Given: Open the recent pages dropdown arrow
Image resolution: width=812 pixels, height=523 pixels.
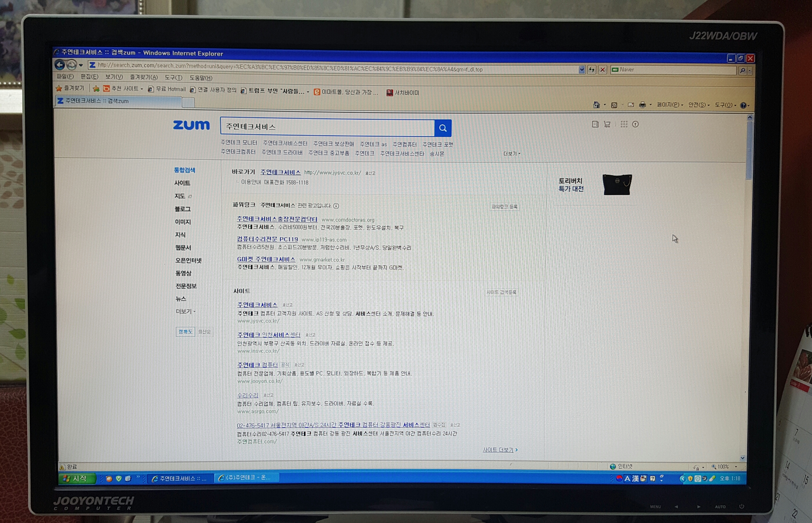Looking at the screenshot, I should pyautogui.click(x=81, y=65).
